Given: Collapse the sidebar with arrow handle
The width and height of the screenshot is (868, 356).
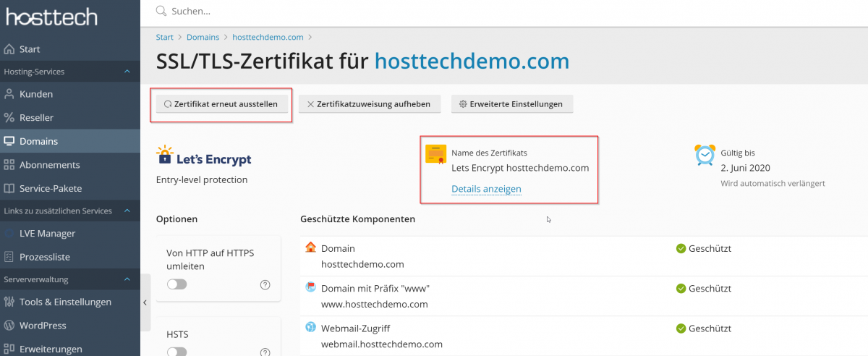Looking at the screenshot, I should [x=145, y=302].
